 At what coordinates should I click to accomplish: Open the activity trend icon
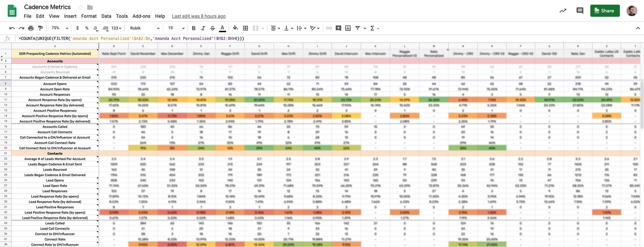tap(563, 11)
